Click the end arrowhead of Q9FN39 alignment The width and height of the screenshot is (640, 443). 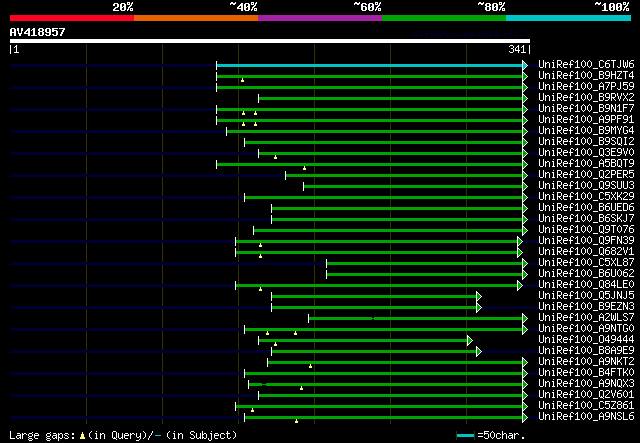pyautogui.click(x=520, y=242)
